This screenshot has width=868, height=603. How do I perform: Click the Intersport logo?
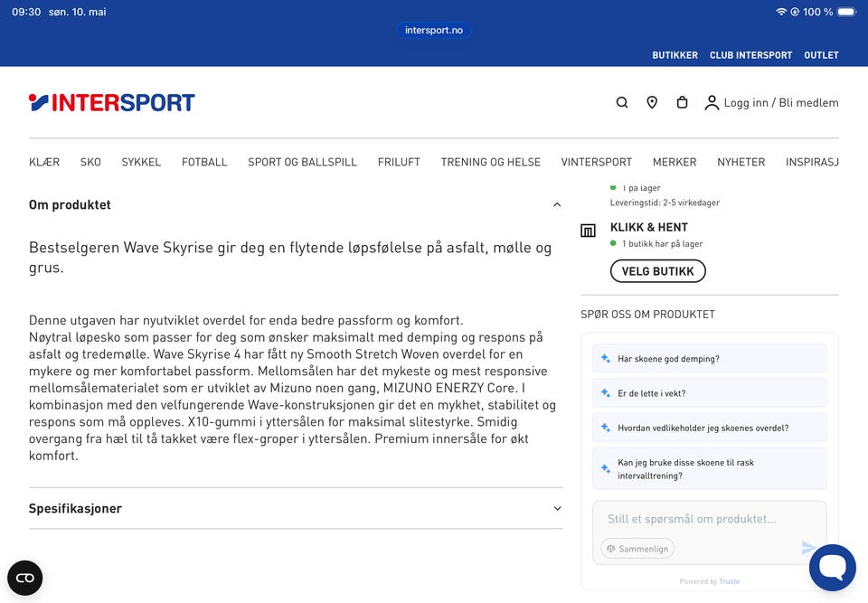click(x=112, y=102)
